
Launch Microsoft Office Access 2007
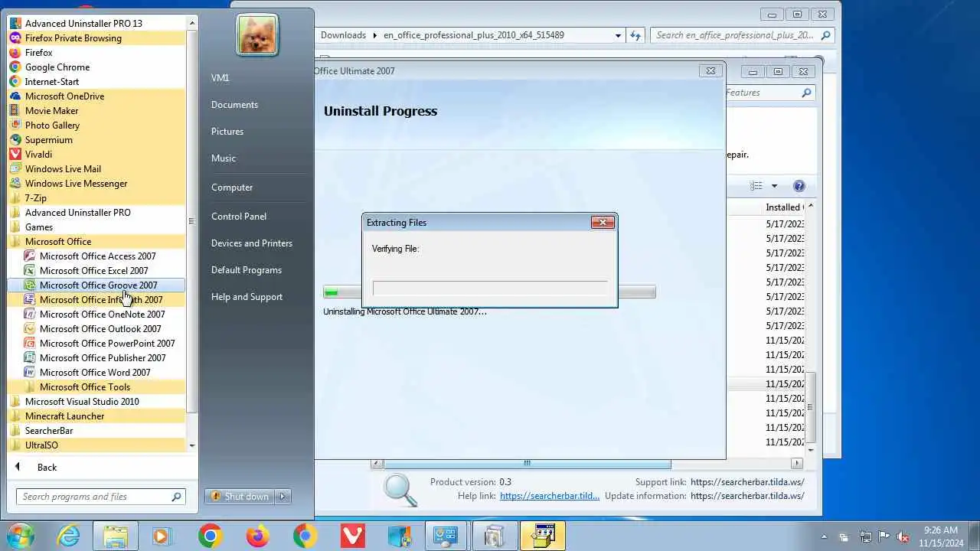pos(96,256)
